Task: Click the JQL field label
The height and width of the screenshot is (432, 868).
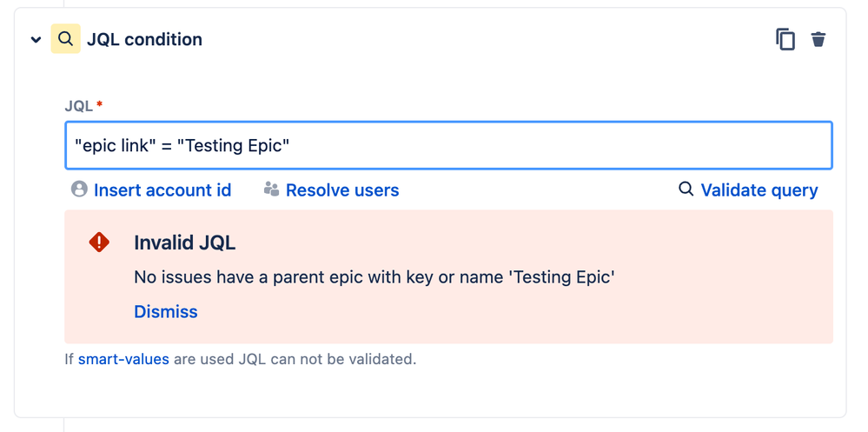Action: pyautogui.click(x=78, y=106)
